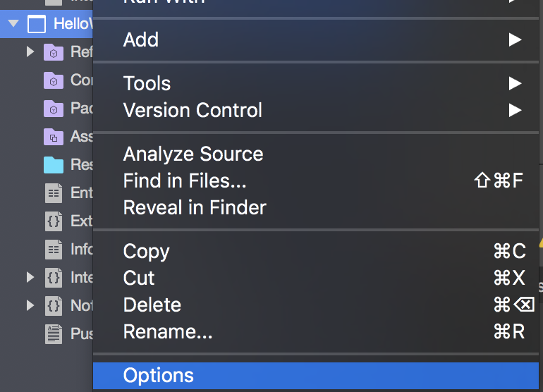Viewport: 543px width, 392px height.
Task: Expand the "Ref" folder disclosure triangle
Action: (30, 52)
